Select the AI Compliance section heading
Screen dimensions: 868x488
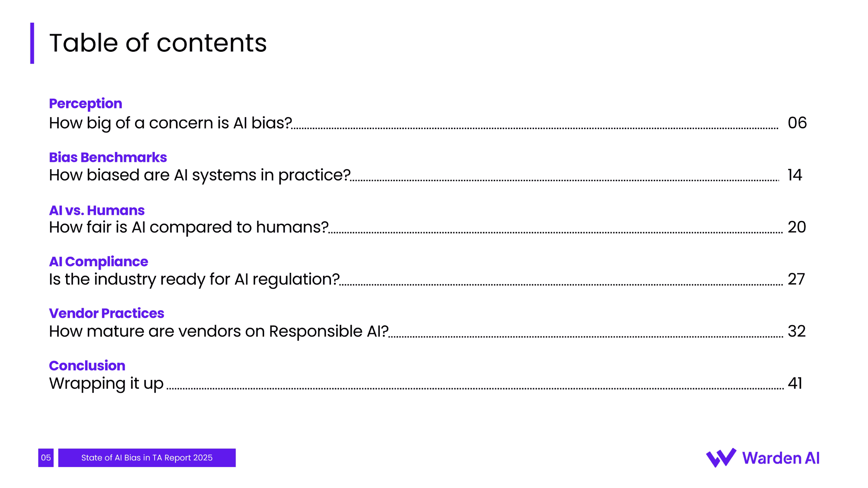pyautogui.click(x=98, y=262)
